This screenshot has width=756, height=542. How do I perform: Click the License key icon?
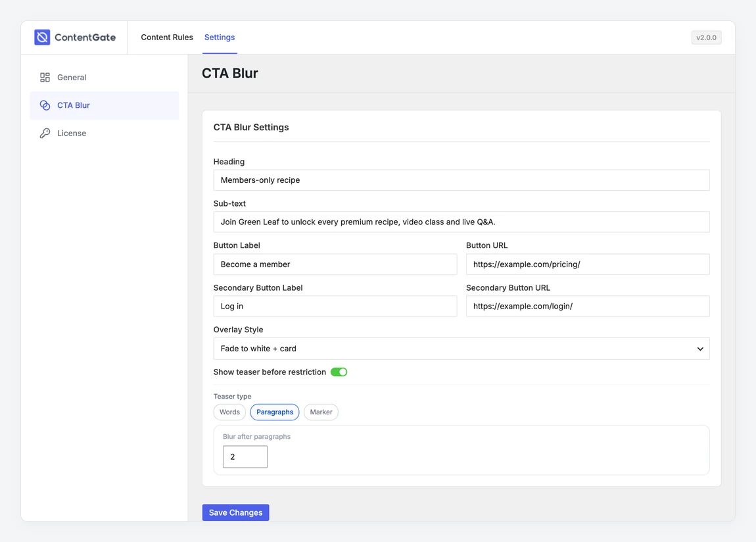45,133
